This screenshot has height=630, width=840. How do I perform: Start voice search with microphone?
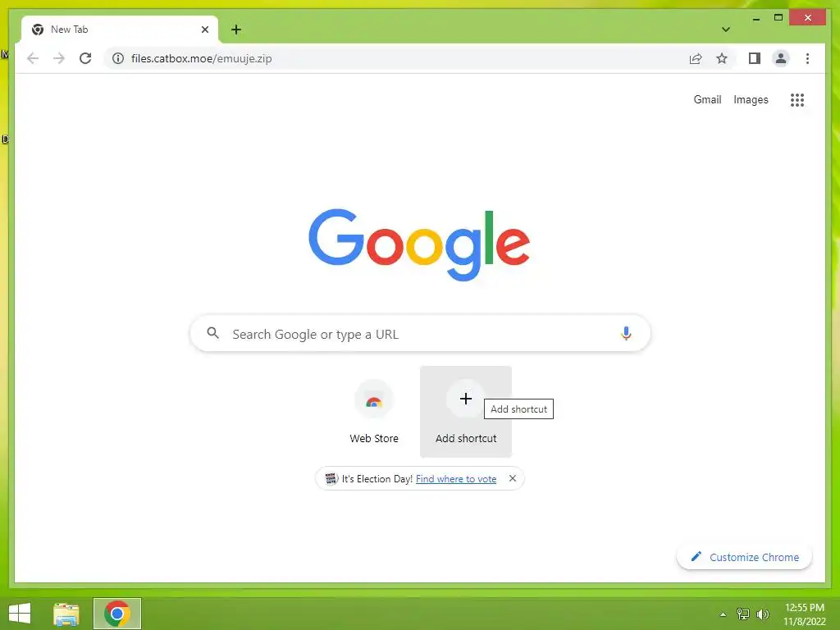point(626,333)
